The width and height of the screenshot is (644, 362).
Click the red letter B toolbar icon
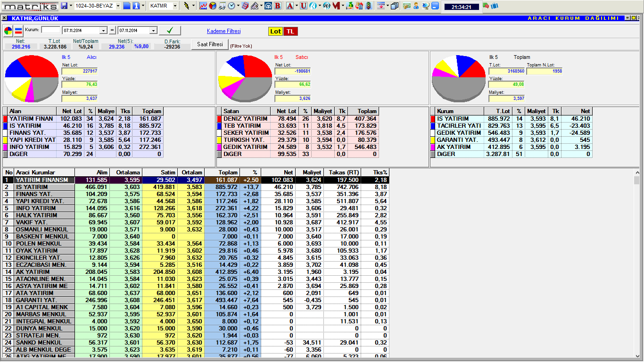click(x=278, y=6)
